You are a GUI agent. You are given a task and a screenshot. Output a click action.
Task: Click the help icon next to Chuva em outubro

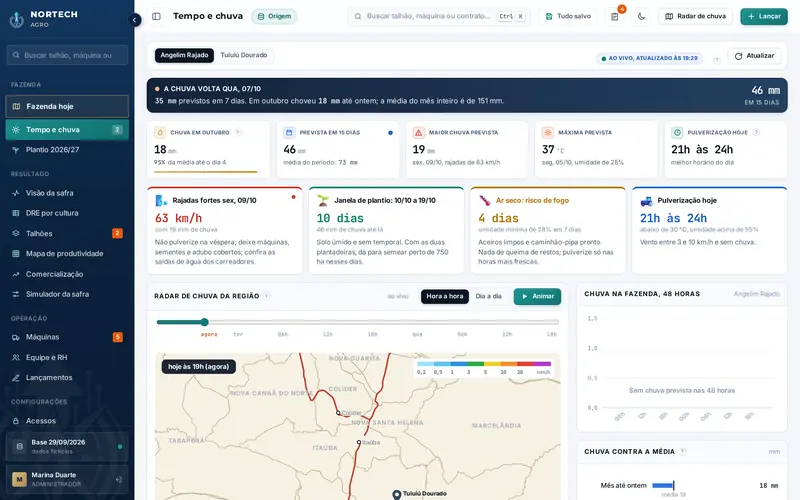[x=238, y=132]
